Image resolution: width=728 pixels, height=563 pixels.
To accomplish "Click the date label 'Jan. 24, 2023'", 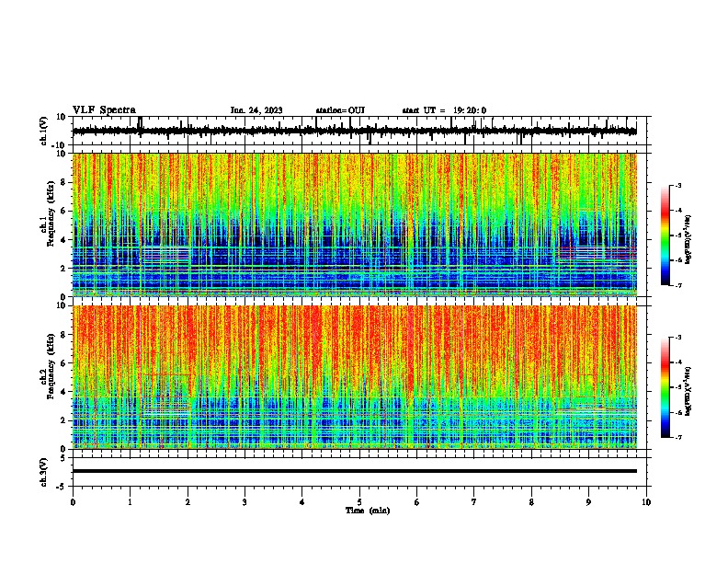I will click(x=256, y=110).
